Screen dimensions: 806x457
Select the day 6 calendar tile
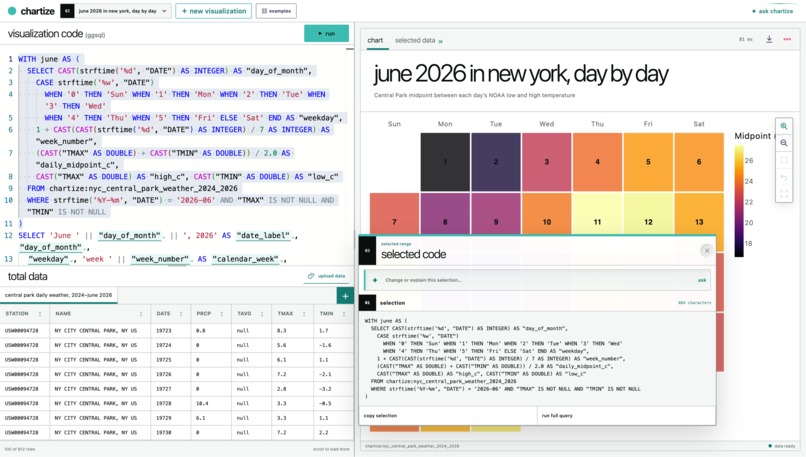pos(699,162)
